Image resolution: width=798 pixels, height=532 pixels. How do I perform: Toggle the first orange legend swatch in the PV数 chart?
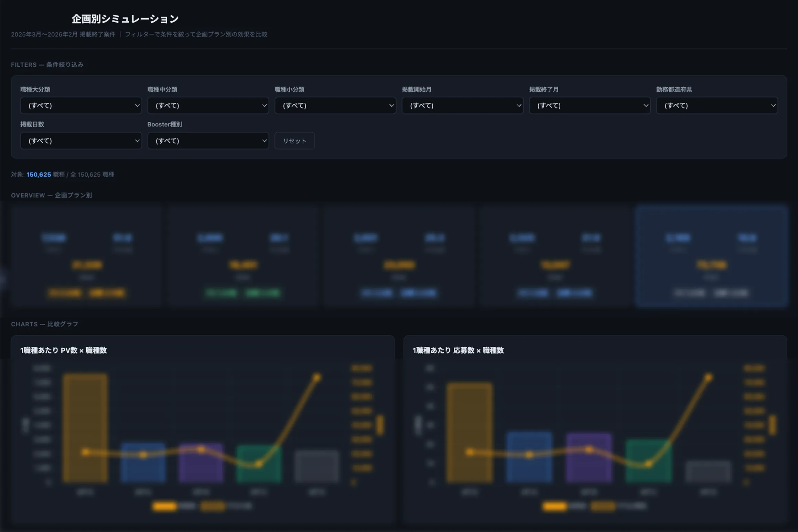(164, 506)
